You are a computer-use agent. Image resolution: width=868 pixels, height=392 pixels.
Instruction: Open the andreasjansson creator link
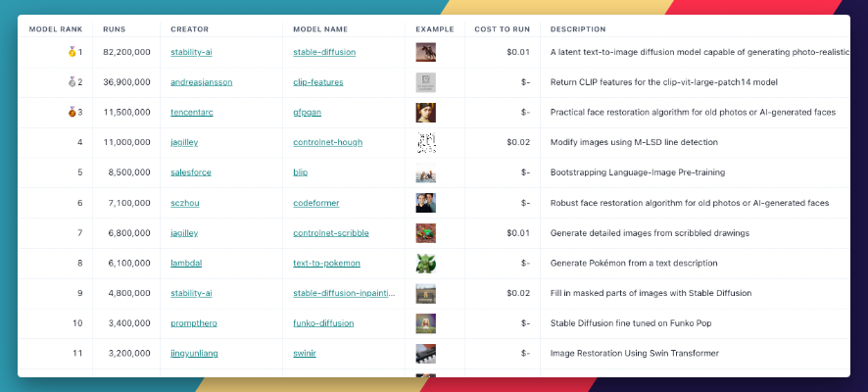pos(202,82)
